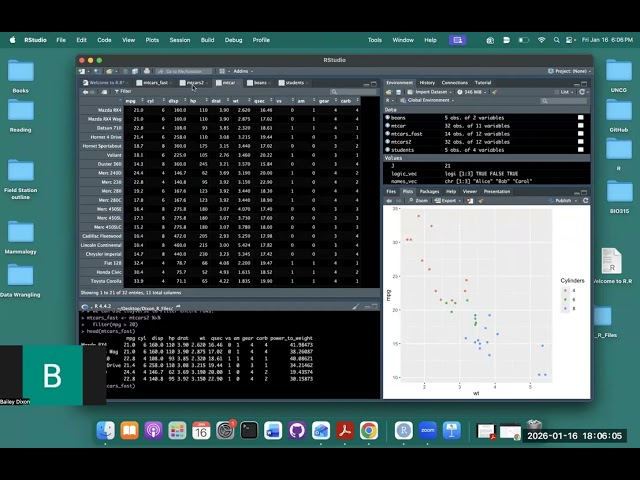Open the mtcars2 data frame table view
The height and width of the screenshot is (480, 640).
pos(580,142)
